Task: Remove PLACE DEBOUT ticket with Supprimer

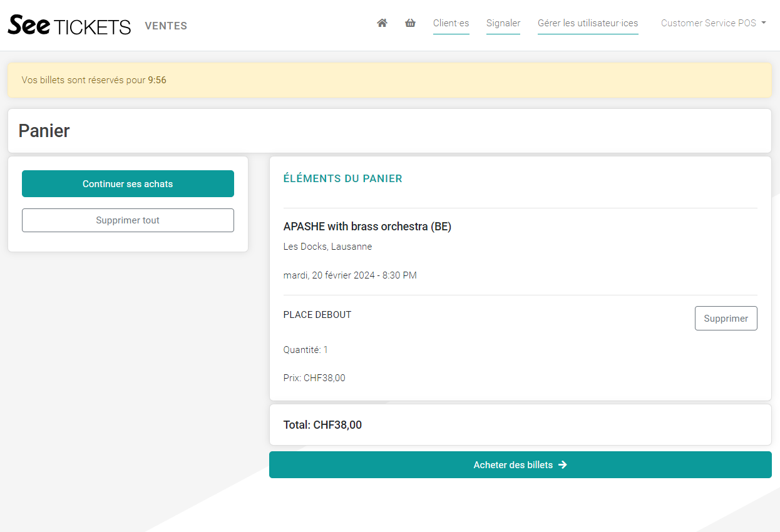Action: click(x=726, y=318)
